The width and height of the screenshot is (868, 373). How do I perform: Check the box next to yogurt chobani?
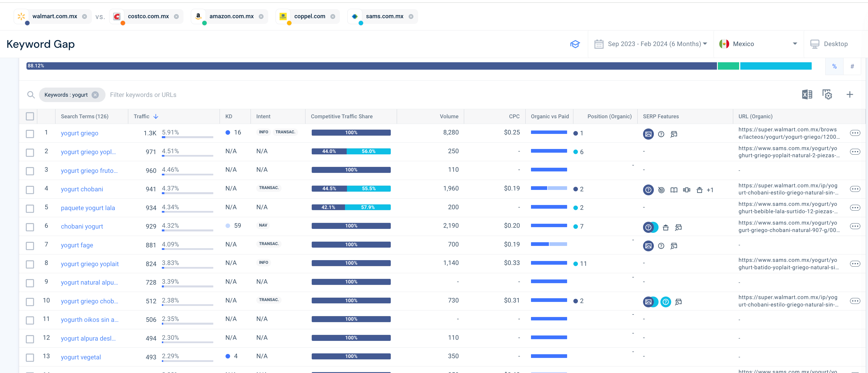pyautogui.click(x=30, y=190)
